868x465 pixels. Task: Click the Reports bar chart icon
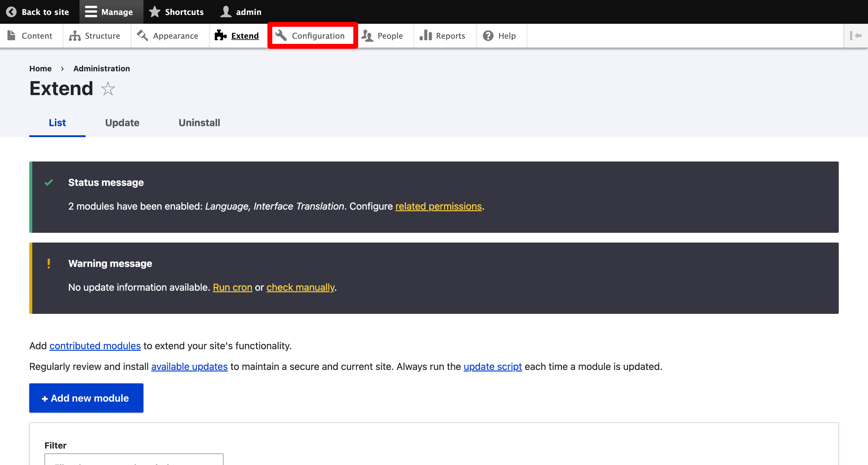[425, 35]
